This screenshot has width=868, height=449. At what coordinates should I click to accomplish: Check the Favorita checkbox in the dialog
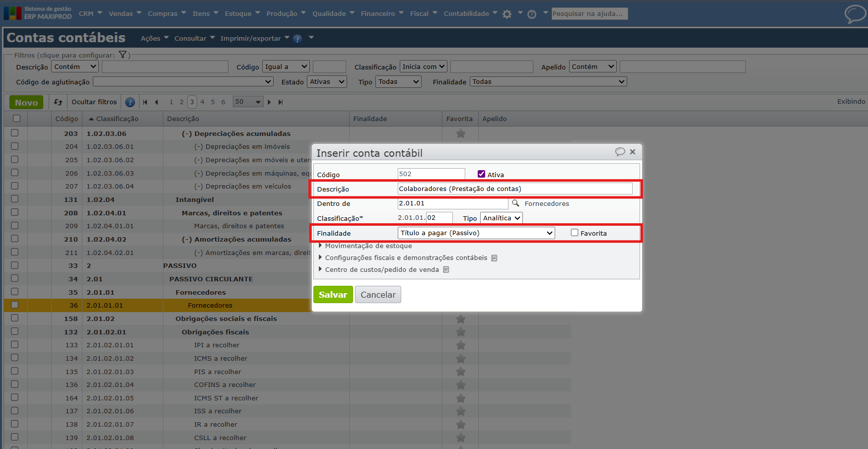click(575, 233)
